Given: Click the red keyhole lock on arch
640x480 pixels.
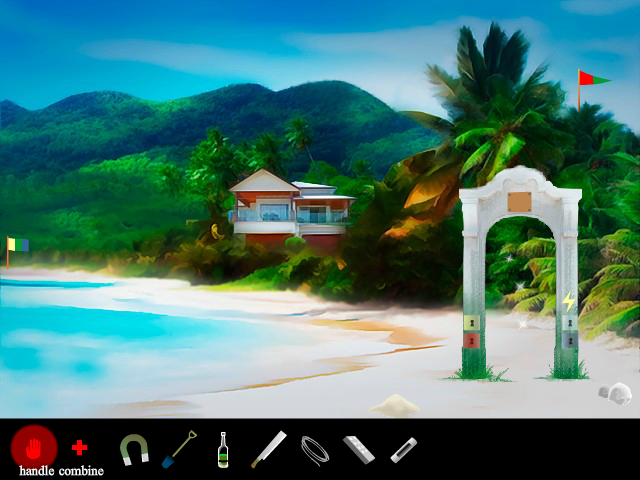Looking at the screenshot, I should [472, 340].
